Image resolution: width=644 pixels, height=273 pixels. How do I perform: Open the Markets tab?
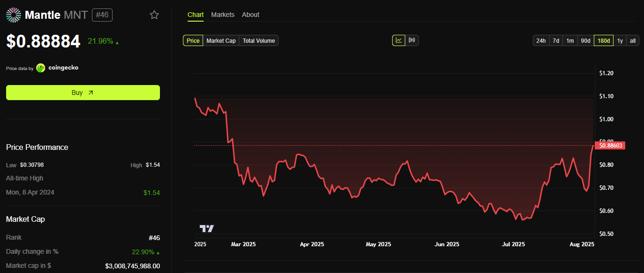(x=222, y=15)
